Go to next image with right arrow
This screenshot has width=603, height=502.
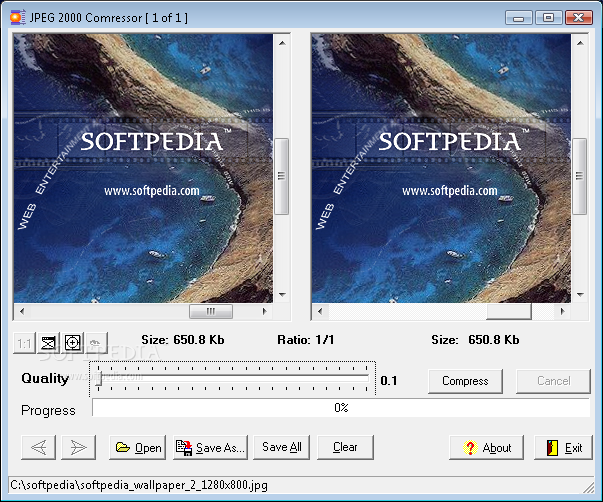[78, 447]
